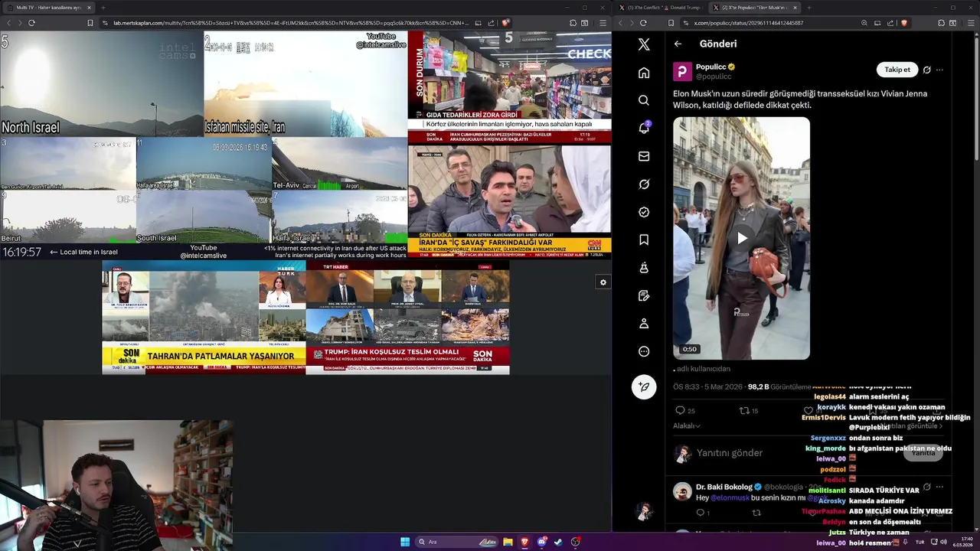Click the TUR language indicator
Screen dimensions: 980x551
920,542
